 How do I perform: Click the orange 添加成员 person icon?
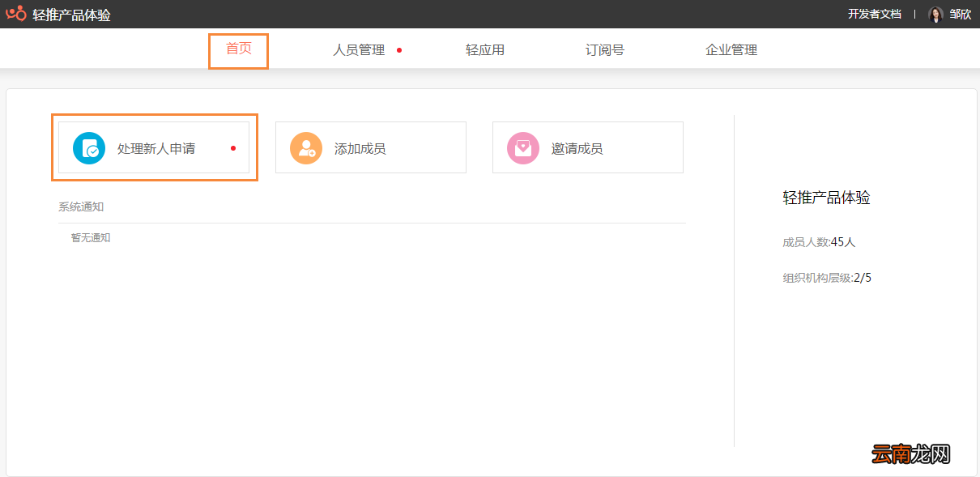[x=306, y=148]
